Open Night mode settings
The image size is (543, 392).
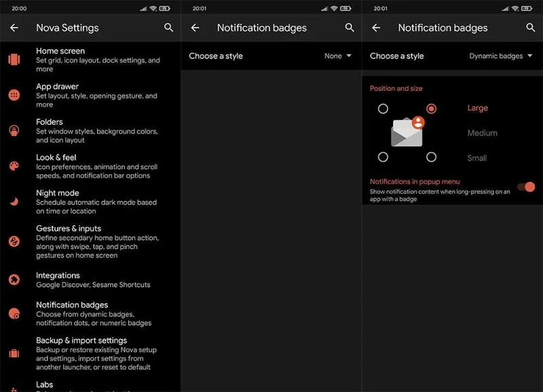pyautogui.click(x=90, y=201)
